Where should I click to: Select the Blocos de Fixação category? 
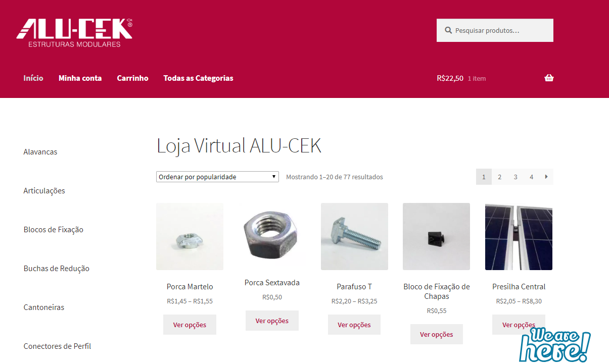pyautogui.click(x=53, y=230)
